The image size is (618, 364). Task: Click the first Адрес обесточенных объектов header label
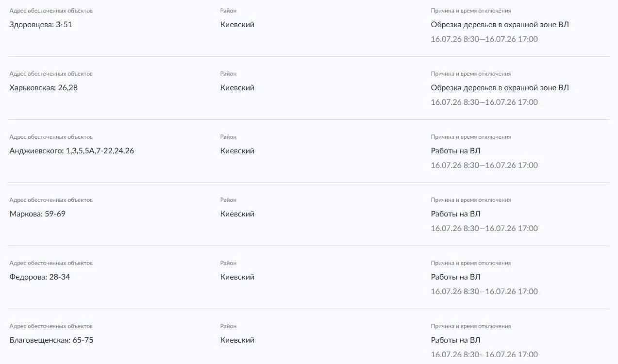(x=51, y=11)
